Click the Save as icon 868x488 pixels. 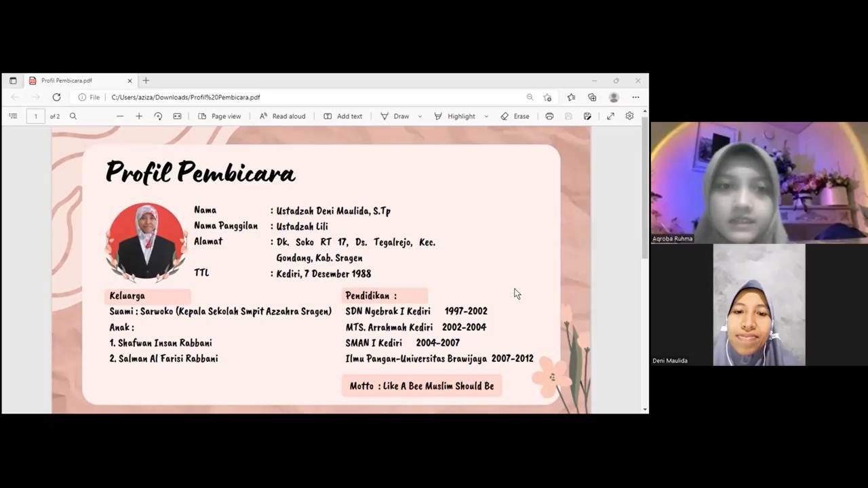click(x=587, y=116)
